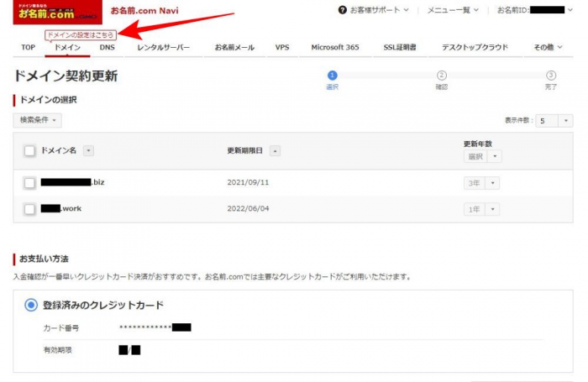The image size is (588, 382).
Task: Click the 有効期限 label
Action: point(58,350)
